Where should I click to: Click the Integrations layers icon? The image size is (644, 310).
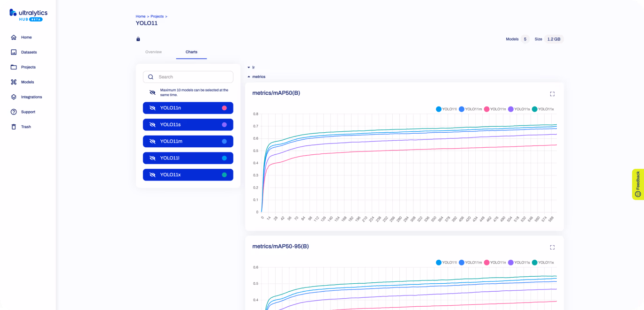point(14,97)
